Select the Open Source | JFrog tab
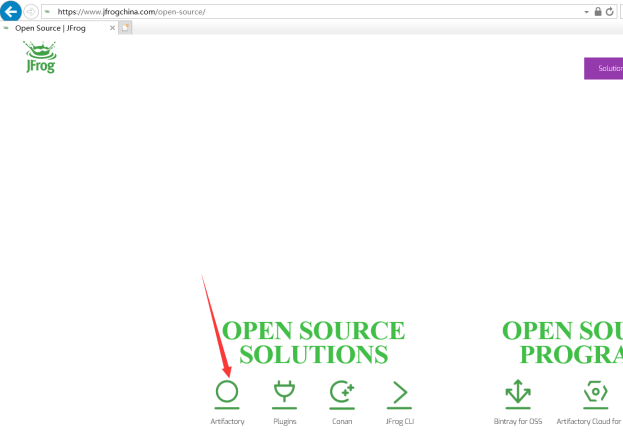This screenshot has height=434, width=623. [x=59, y=28]
